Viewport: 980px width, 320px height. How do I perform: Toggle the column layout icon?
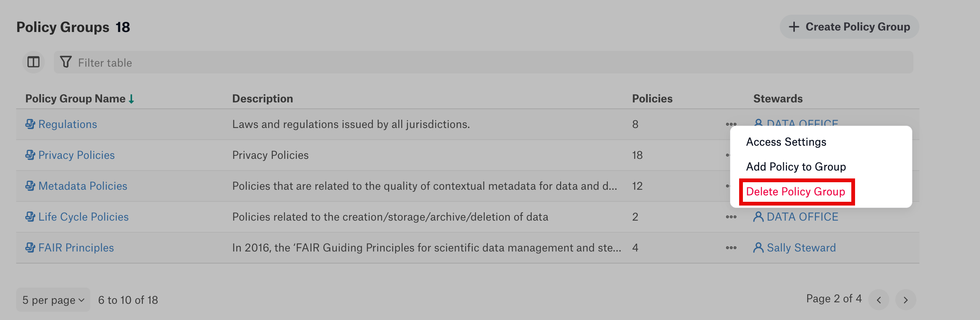pos(33,62)
